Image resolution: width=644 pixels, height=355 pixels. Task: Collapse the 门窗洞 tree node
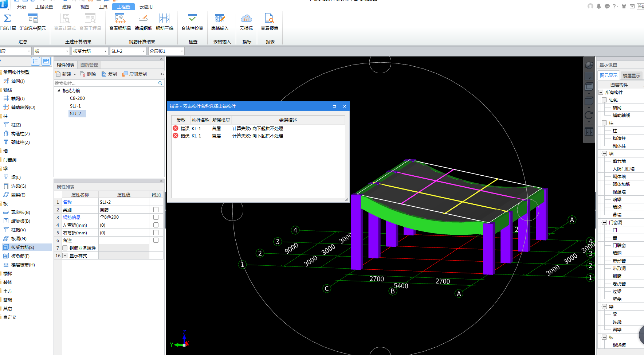tap(604, 222)
